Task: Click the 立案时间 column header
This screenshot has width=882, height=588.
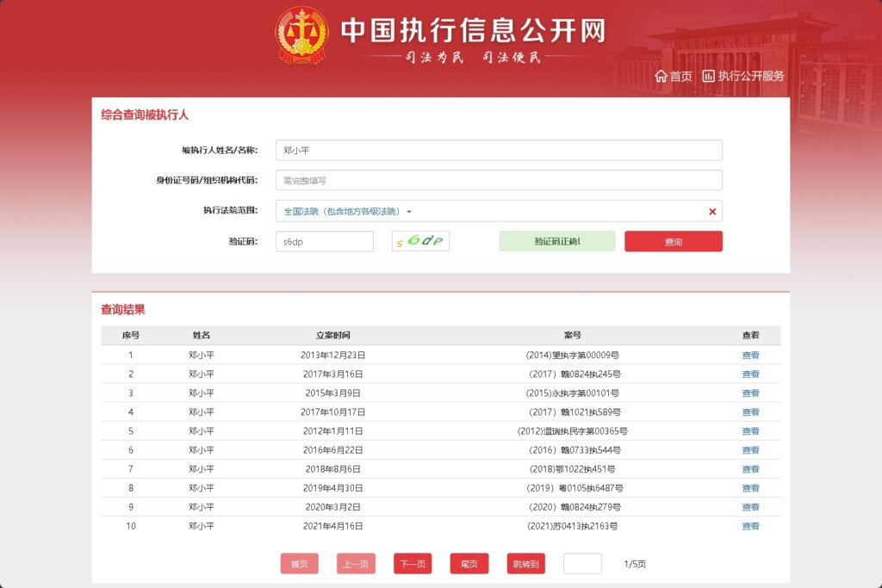Action: [x=333, y=335]
